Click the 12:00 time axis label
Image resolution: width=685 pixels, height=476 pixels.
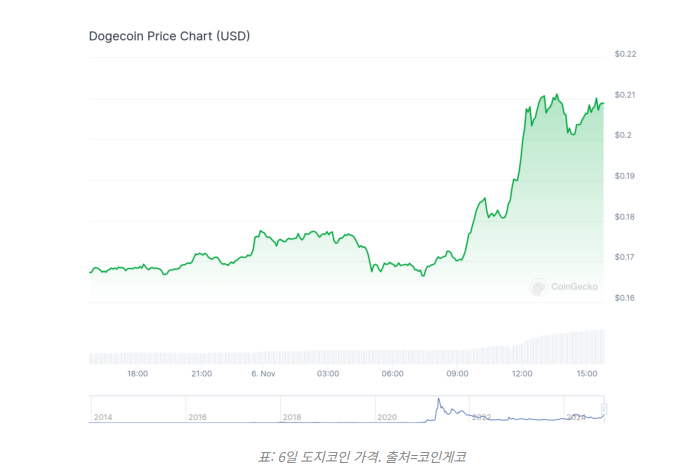521,374
